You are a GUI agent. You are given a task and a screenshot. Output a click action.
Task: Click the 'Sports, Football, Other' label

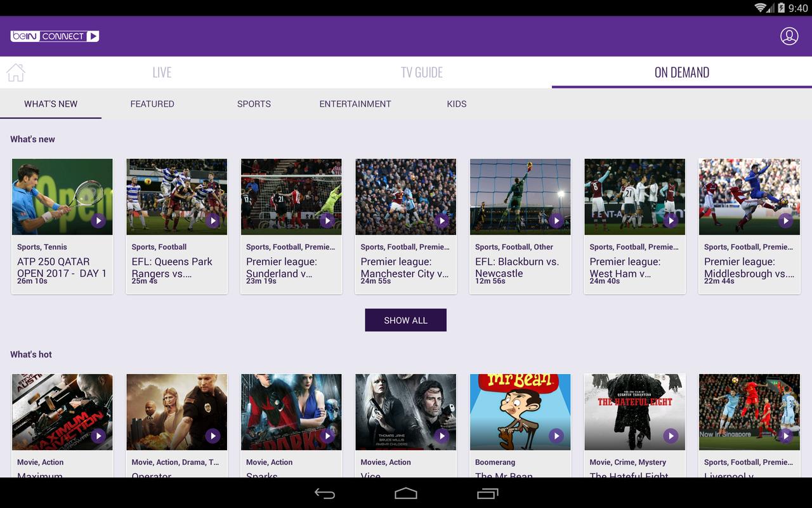(x=514, y=247)
